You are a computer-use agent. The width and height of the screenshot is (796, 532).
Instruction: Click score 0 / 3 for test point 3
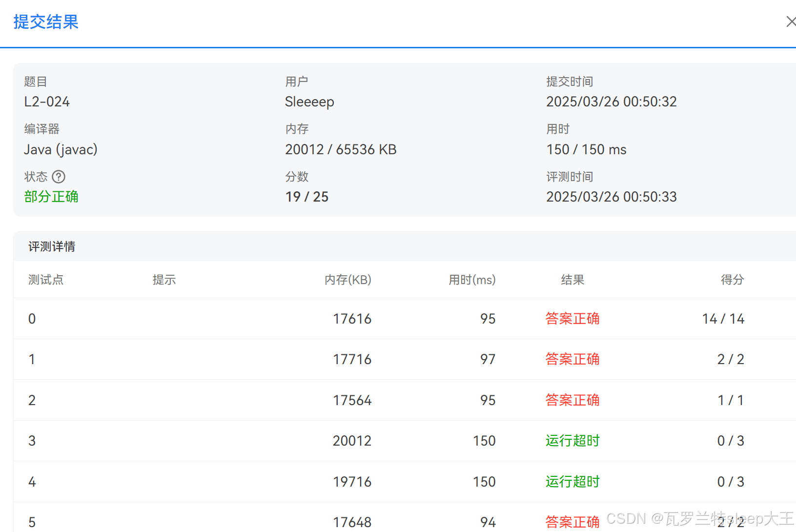pyautogui.click(x=731, y=441)
